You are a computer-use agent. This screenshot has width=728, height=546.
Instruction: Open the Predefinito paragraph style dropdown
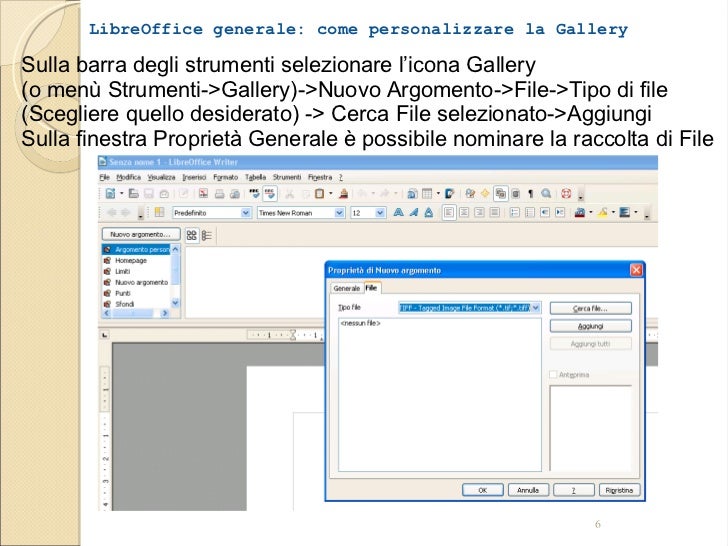click(x=246, y=213)
